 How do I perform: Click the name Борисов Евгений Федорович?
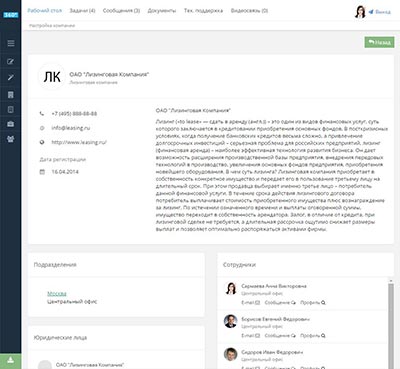click(x=275, y=319)
